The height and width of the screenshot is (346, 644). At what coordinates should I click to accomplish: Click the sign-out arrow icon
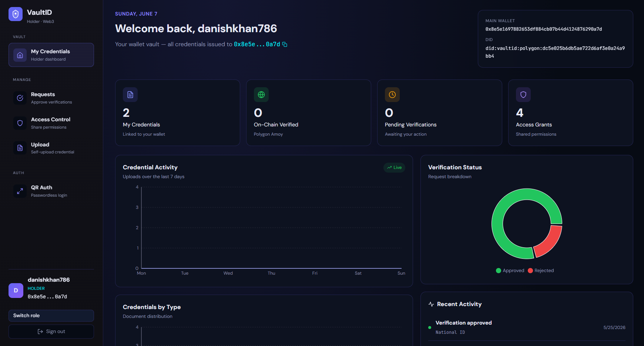point(40,332)
